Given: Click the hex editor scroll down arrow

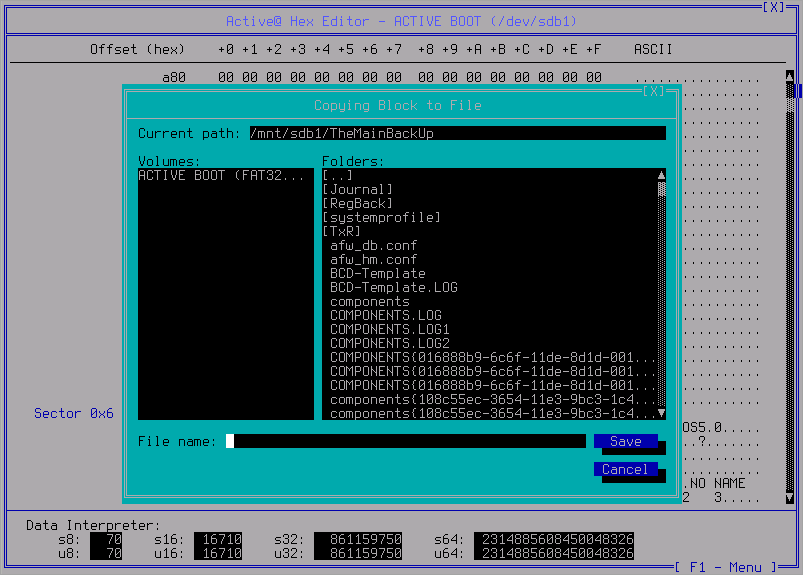Looking at the screenshot, I should click(790, 497).
